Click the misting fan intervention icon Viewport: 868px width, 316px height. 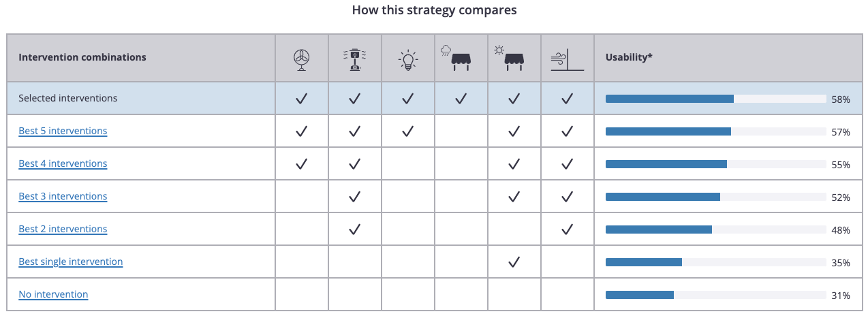pyautogui.click(x=354, y=59)
